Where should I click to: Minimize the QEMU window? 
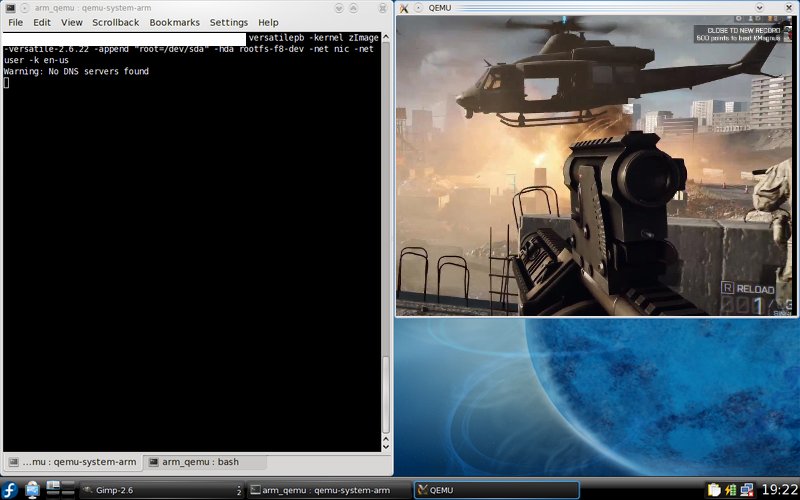[x=759, y=8]
